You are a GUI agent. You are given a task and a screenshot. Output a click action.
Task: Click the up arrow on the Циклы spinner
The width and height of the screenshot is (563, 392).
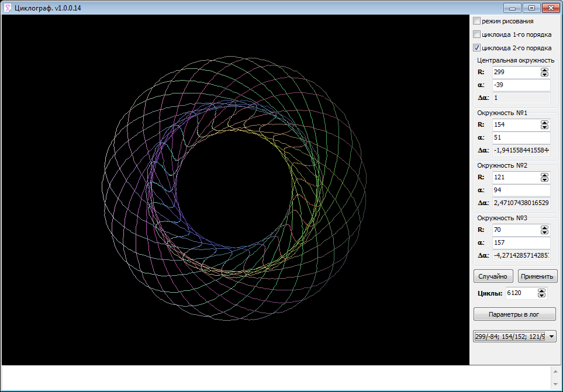point(541,290)
